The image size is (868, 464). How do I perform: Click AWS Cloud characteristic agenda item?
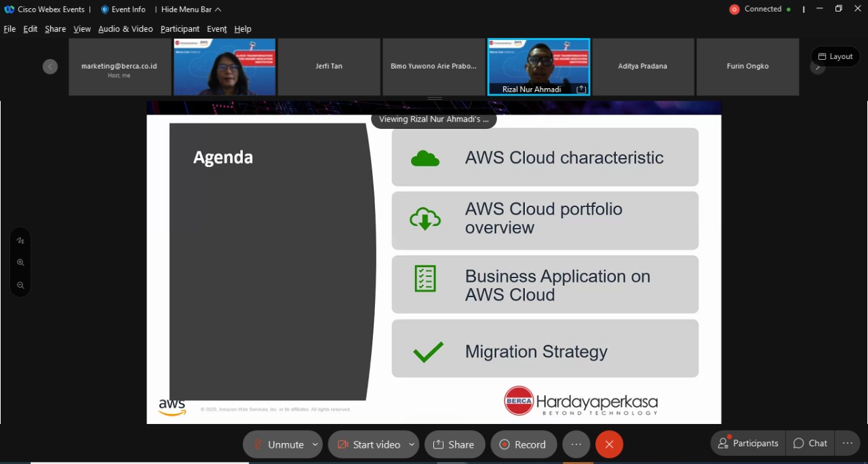coord(545,157)
